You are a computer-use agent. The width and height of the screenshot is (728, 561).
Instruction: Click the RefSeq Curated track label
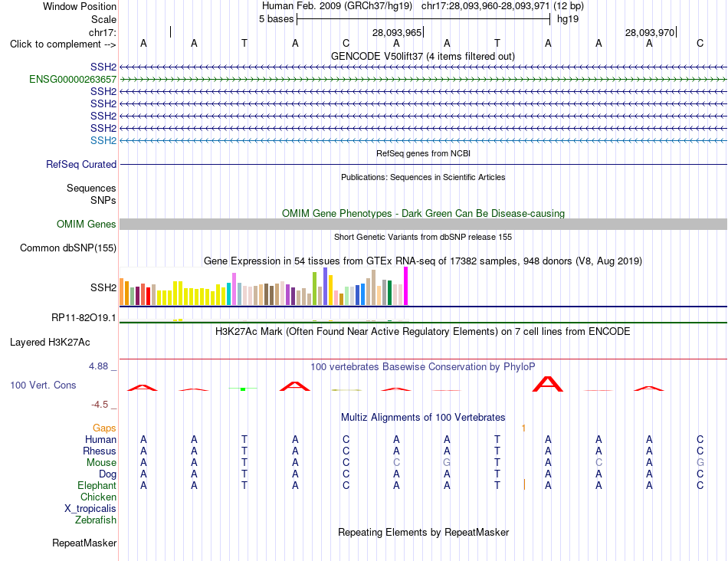[81, 165]
